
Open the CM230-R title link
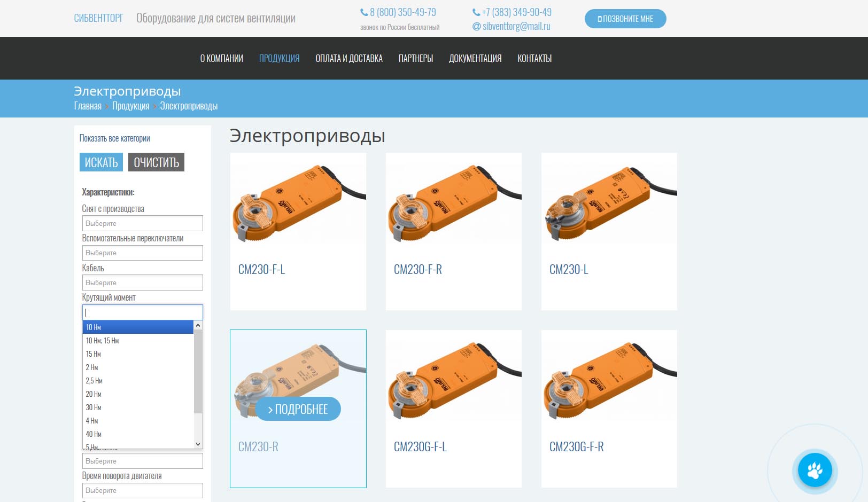click(258, 447)
